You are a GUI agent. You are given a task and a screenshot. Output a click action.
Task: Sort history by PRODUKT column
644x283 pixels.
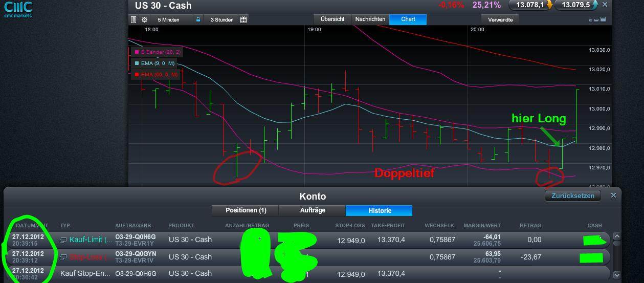pos(182,226)
